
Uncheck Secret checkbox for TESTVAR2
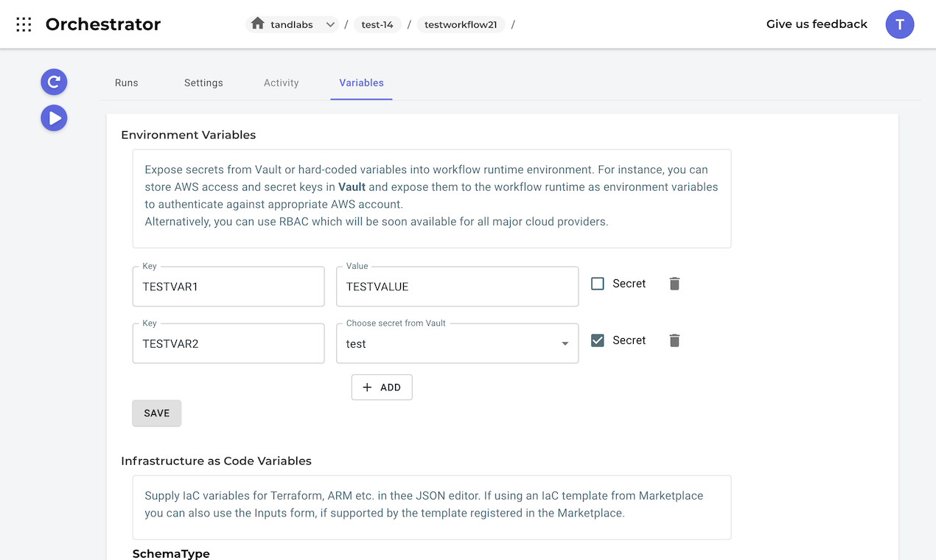[598, 340]
